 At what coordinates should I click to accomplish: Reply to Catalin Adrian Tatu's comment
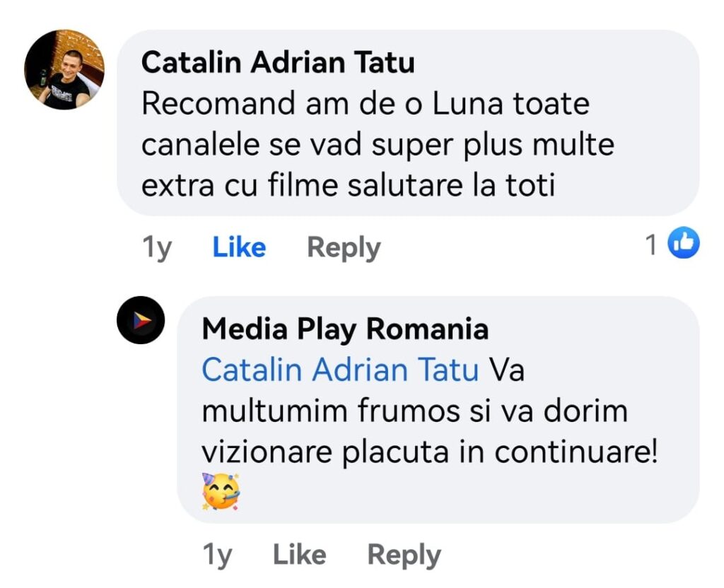click(x=344, y=247)
